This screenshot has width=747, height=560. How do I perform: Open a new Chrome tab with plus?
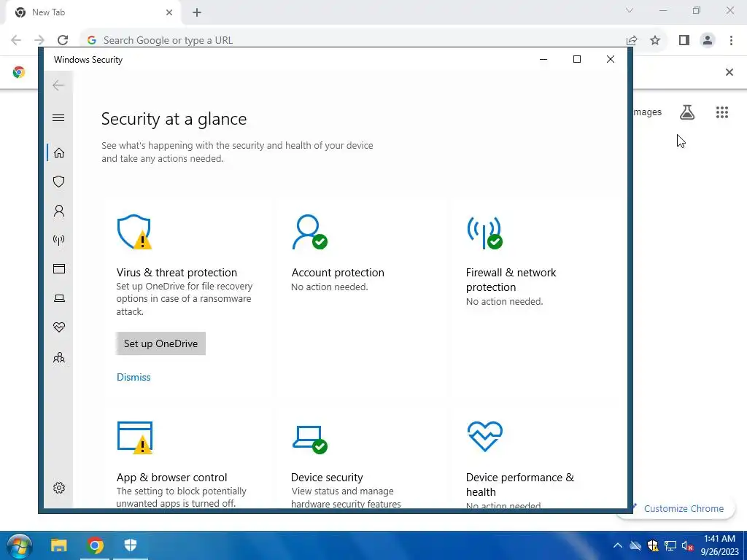tap(197, 12)
